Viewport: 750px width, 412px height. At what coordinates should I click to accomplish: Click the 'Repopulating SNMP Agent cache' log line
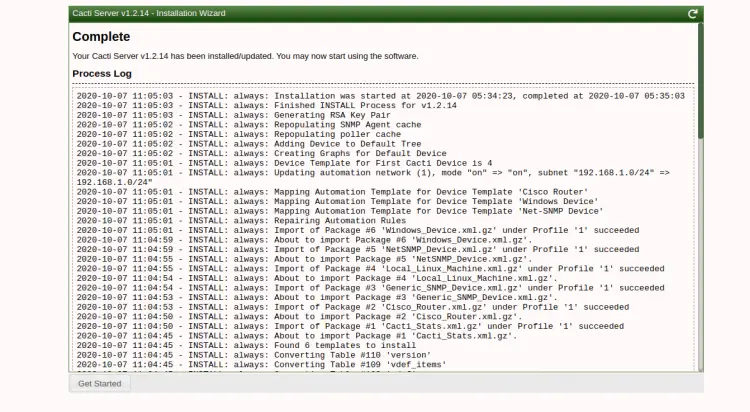click(249, 125)
